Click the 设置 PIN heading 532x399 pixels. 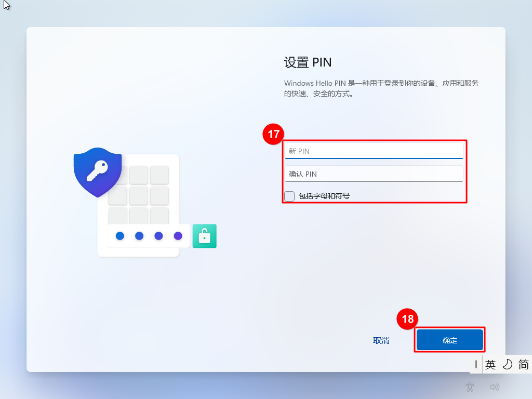pyautogui.click(x=308, y=62)
